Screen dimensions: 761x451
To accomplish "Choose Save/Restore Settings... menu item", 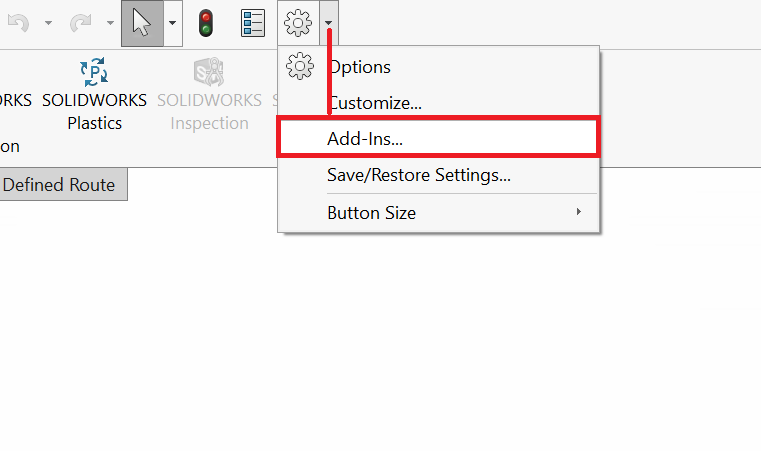I will (419, 175).
